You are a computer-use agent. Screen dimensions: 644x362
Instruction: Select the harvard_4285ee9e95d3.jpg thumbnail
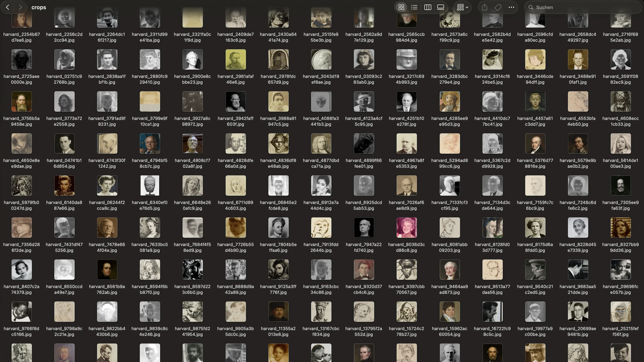point(449,101)
